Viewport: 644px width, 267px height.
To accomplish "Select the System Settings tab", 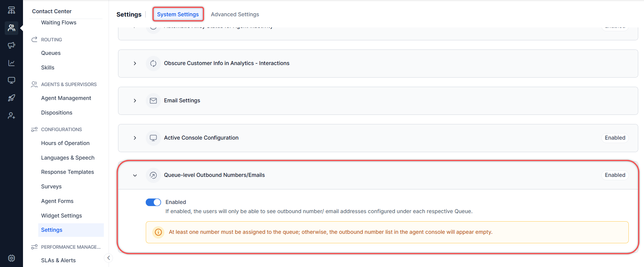I will 178,14.
